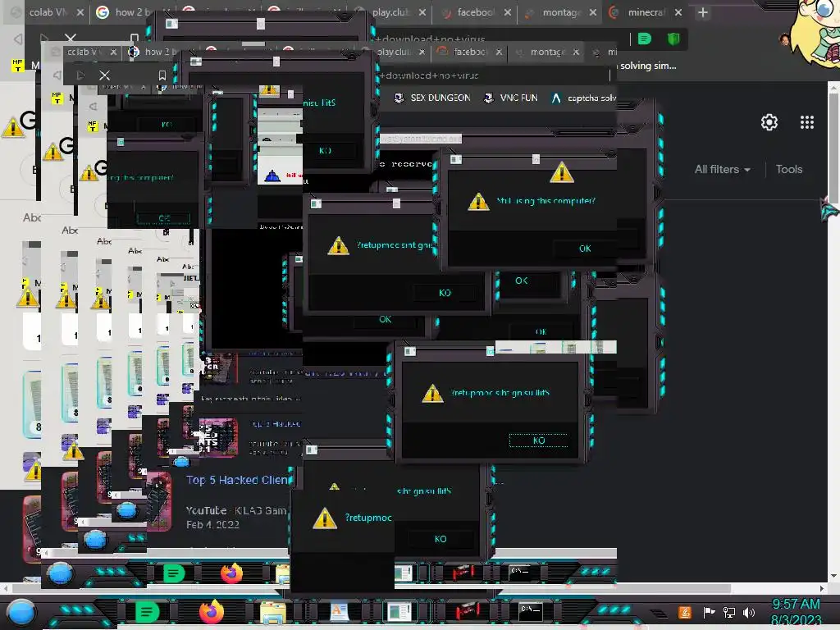Screen dimensions: 840x630
Task: Open the green chat app on bottom taskbar
Action: [148, 612]
